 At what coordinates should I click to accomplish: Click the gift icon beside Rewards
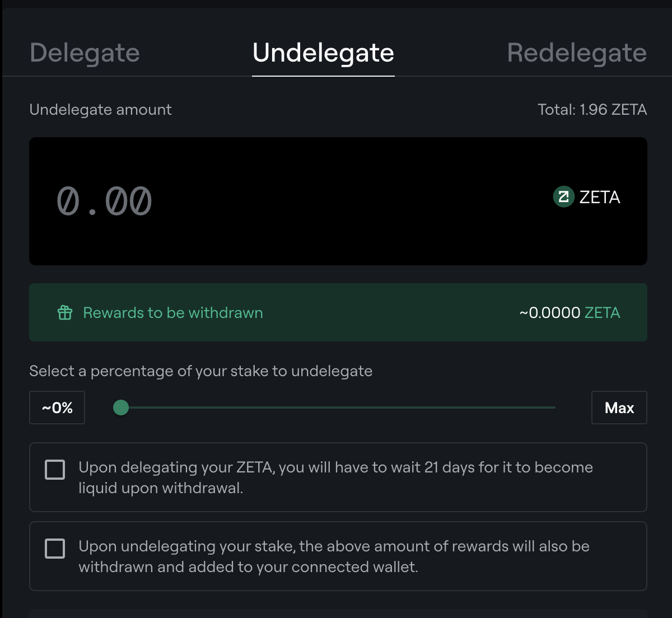point(65,312)
